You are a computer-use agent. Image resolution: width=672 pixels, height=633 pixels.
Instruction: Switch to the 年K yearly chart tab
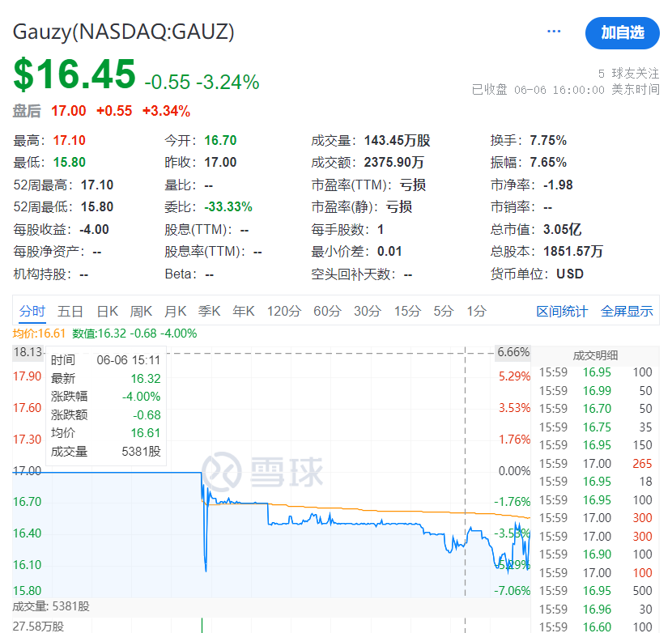click(x=244, y=311)
